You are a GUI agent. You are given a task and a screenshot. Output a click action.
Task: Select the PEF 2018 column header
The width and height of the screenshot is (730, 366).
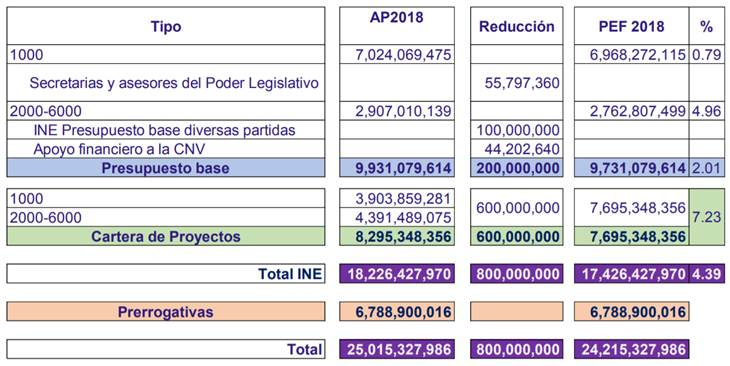(631, 26)
